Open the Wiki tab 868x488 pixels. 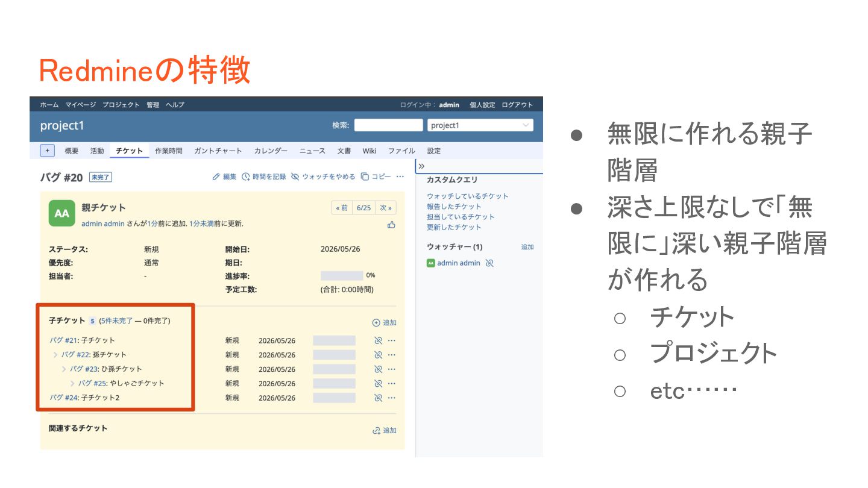click(370, 151)
